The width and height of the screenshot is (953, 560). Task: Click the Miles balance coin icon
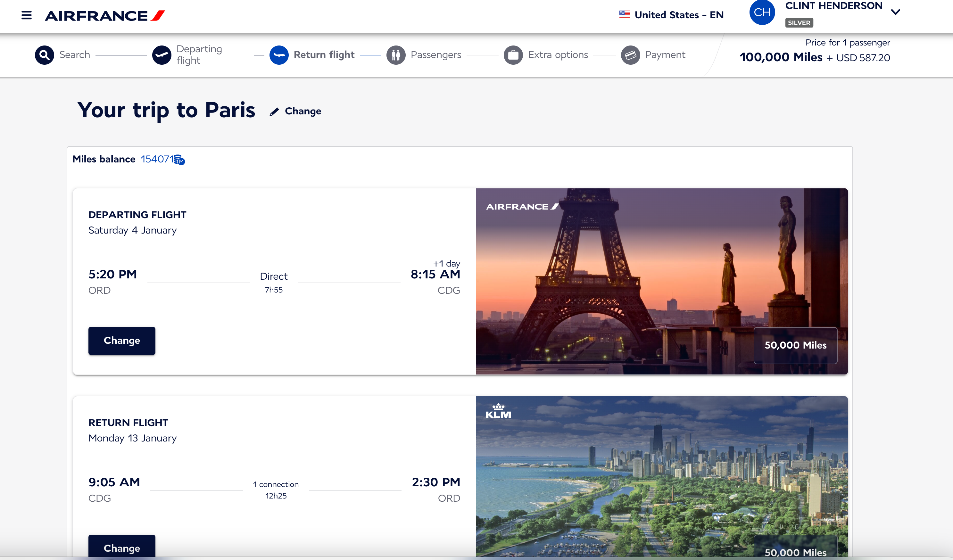pos(179,159)
